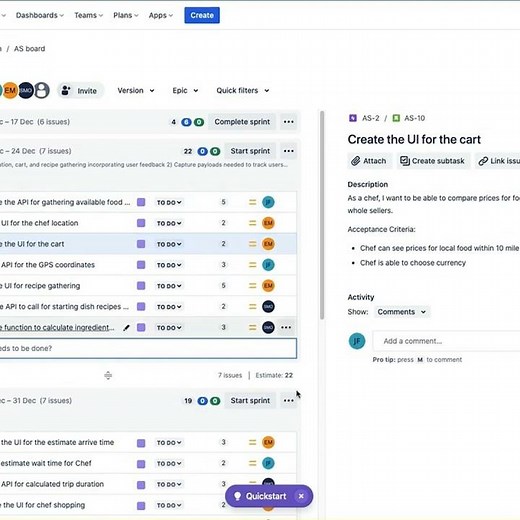Click priority icon on food API issue

tap(253, 202)
